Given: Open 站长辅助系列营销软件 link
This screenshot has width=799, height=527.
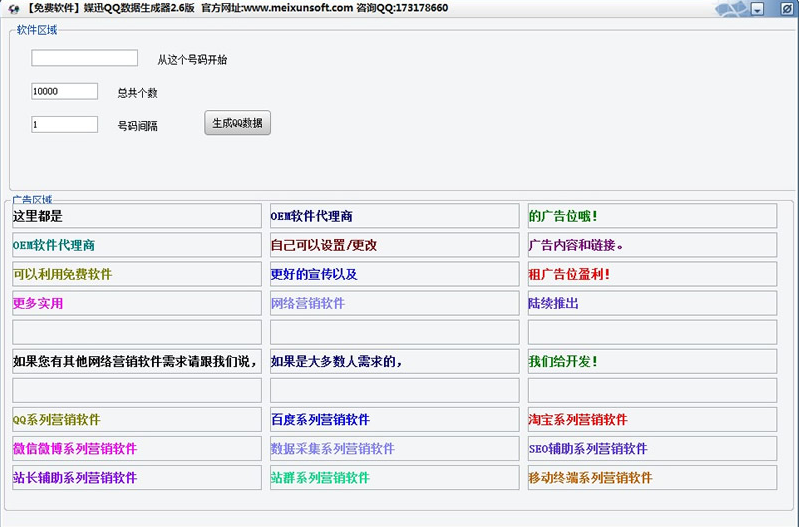Looking at the screenshot, I should pos(137,478).
